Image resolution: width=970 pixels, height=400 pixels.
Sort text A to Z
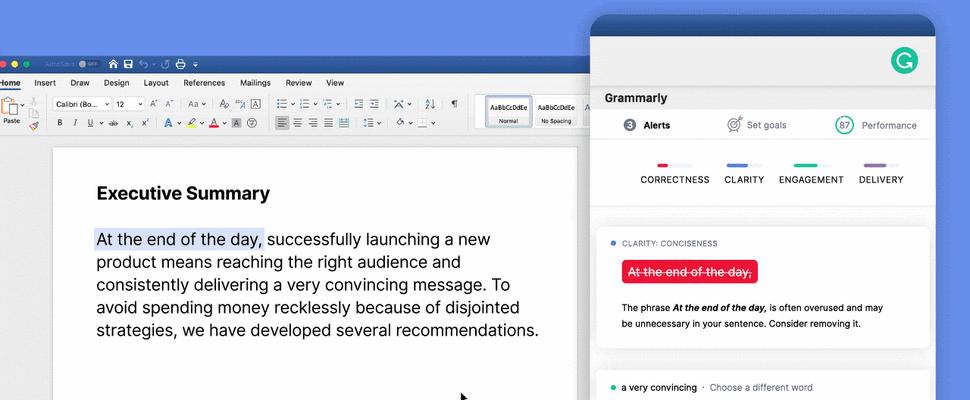(x=431, y=104)
